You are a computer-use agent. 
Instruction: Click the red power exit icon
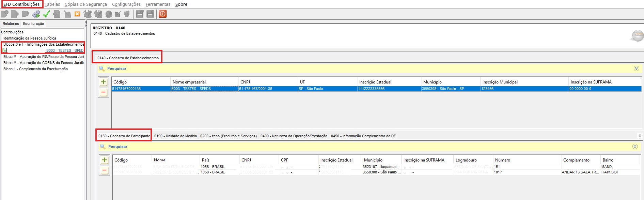163,14
